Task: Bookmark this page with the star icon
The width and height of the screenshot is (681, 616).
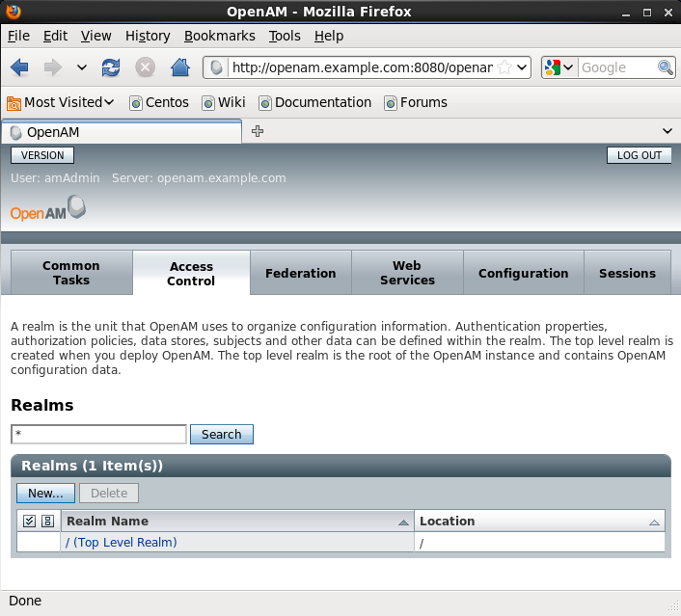Action: (x=504, y=67)
